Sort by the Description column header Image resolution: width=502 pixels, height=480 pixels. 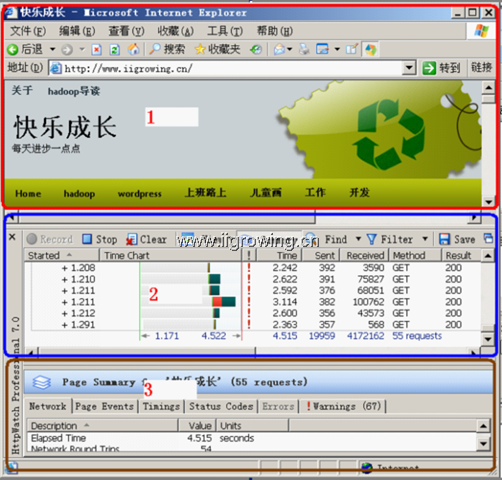point(102,426)
